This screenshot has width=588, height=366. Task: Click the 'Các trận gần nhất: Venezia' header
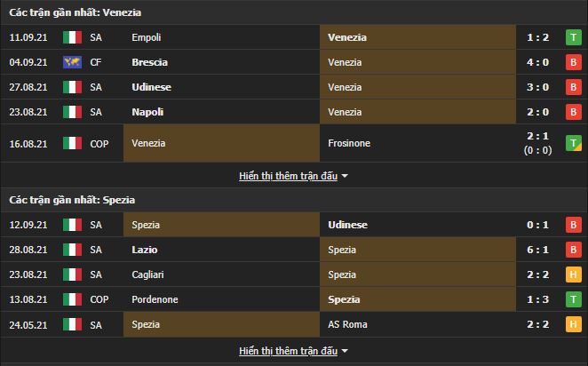tap(75, 12)
